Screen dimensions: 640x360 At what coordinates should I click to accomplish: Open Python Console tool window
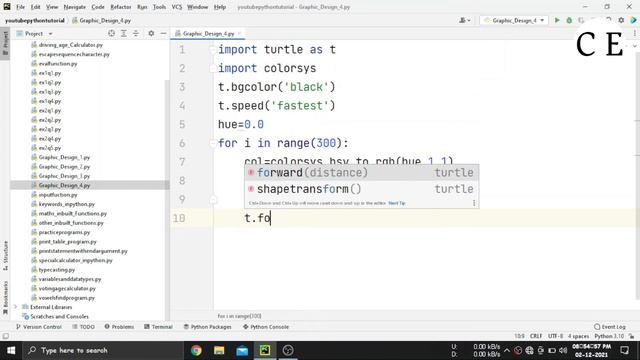[x=266, y=327]
